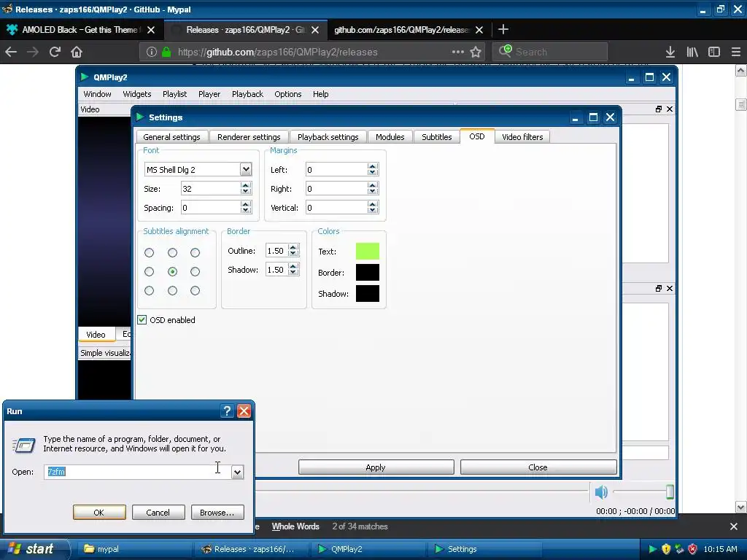
Task: Decrease font Spacing spinner
Action: coord(246,211)
